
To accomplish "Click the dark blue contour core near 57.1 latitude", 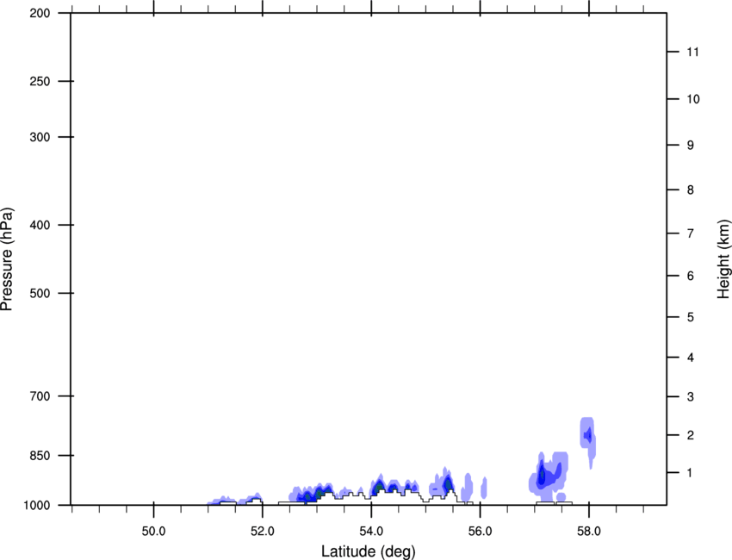I will pyautogui.click(x=542, y=475).
